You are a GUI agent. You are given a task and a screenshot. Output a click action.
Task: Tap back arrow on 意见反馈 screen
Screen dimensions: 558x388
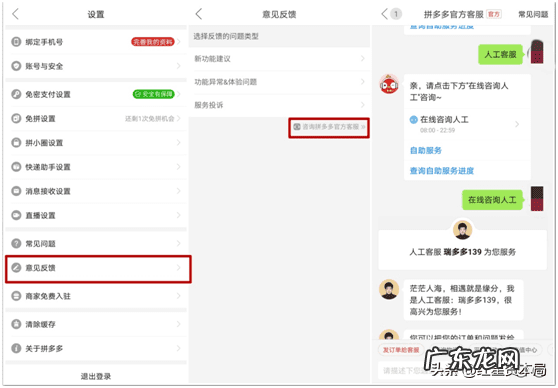199,14
